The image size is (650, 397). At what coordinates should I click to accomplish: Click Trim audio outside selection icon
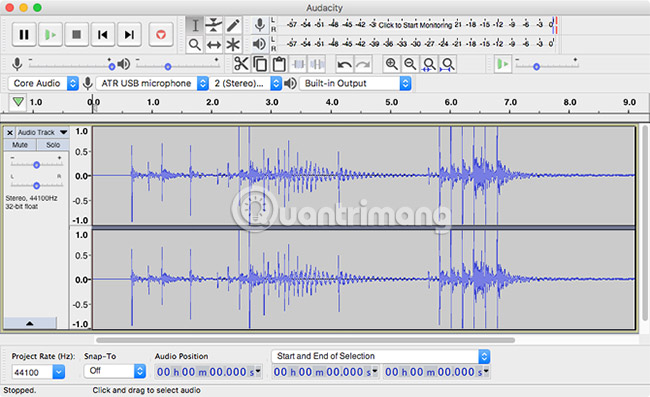tap(298, 64)
